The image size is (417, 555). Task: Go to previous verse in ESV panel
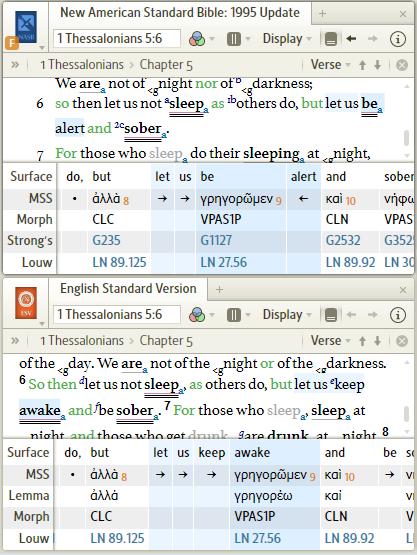(x=362, y=341)
